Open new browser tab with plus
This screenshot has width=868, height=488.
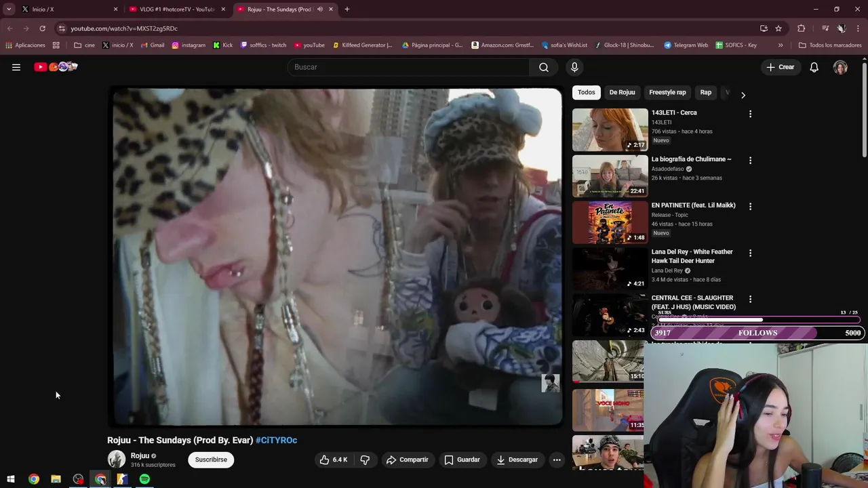347,9
